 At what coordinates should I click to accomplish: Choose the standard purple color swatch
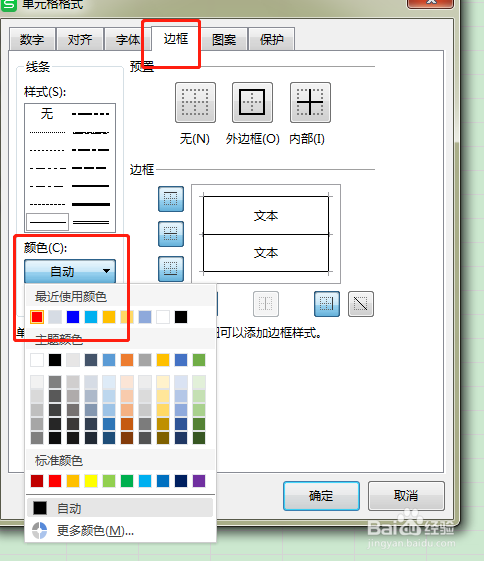point(199,481)
